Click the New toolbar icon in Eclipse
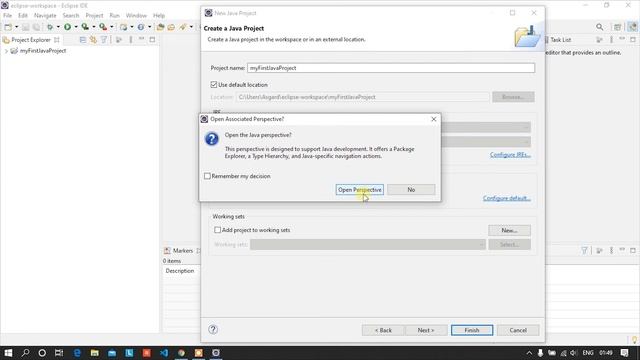Screen dimensions: 640x360 8,27
